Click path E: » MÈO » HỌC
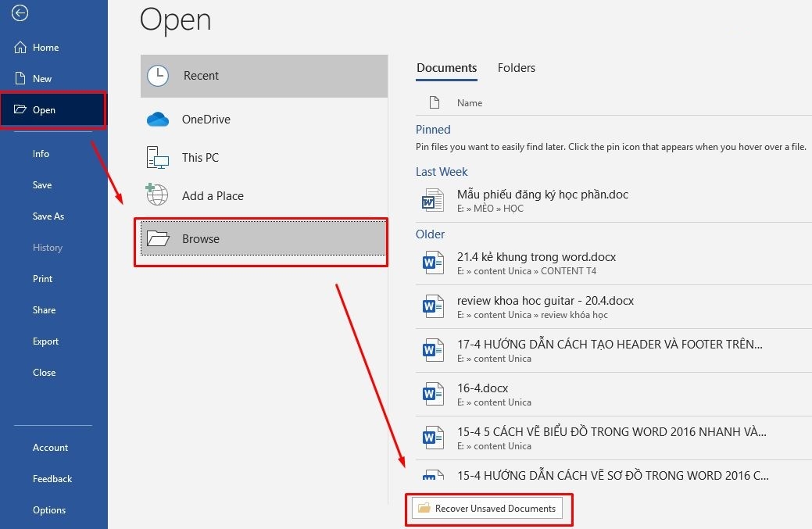 pos(490,209)
